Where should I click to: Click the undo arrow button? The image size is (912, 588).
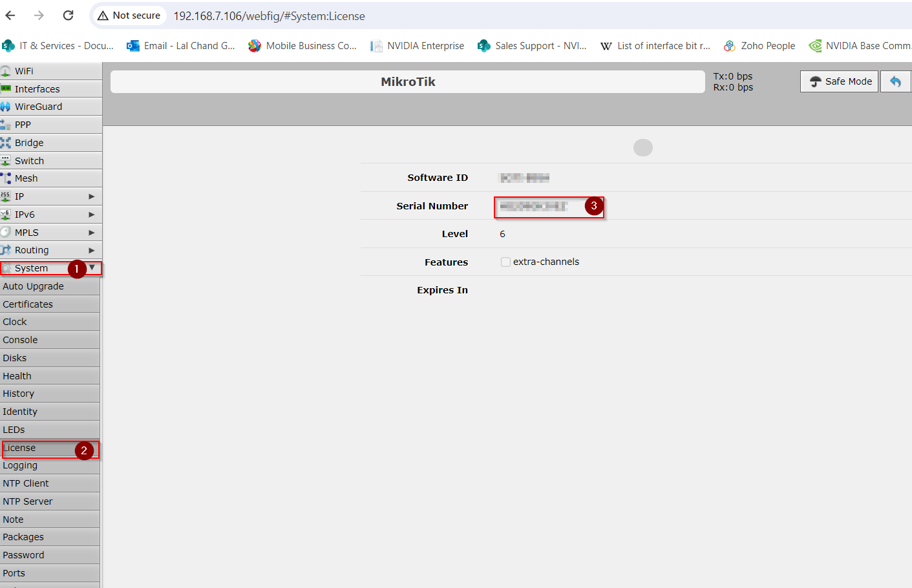895,81
